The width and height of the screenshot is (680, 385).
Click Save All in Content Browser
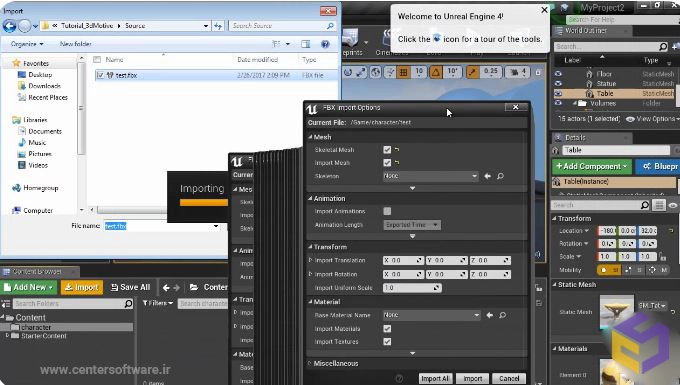pos(131,287)
